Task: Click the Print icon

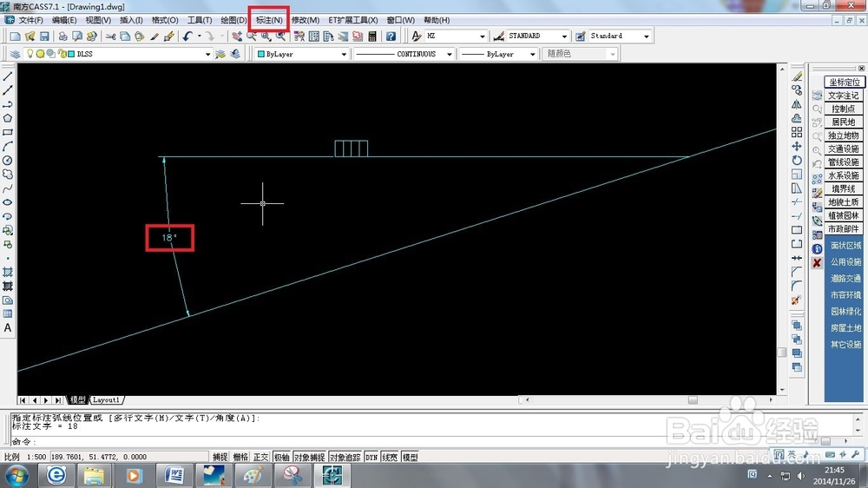Action: (62, 36)
